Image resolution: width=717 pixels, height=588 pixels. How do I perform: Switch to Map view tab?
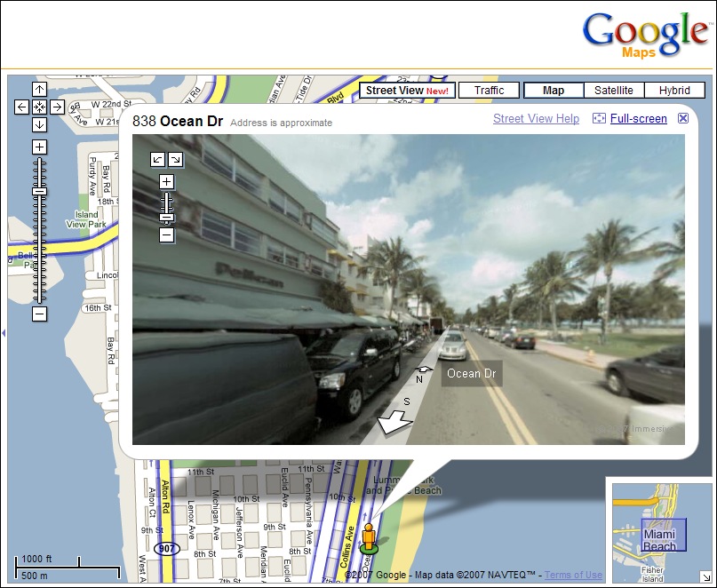pos(554,91)
